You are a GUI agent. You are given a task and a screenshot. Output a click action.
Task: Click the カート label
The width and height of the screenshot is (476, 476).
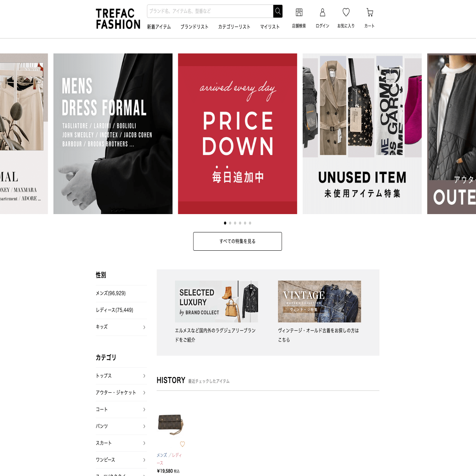tap(370, 26)
